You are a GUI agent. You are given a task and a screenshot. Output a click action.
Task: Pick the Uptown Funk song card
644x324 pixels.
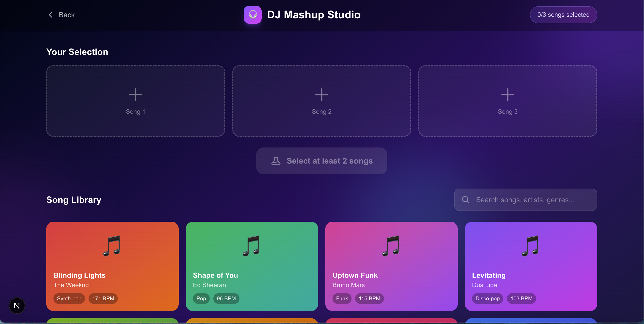pyautogui.click(x=391, y=266)
